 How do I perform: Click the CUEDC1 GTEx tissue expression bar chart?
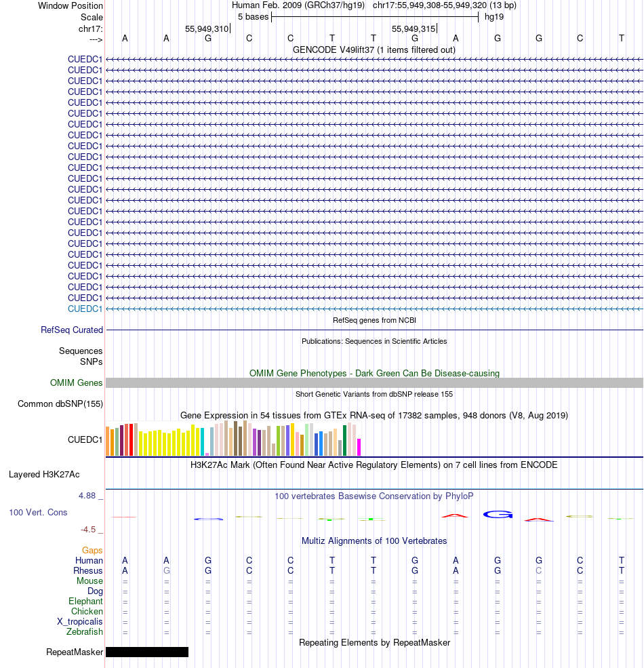tap(233, 438)
